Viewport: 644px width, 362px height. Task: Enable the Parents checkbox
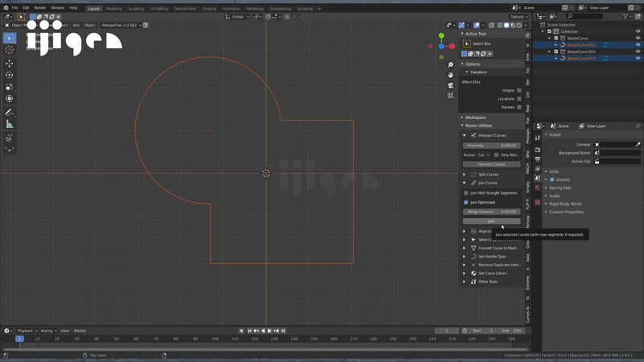coord(519,107)
